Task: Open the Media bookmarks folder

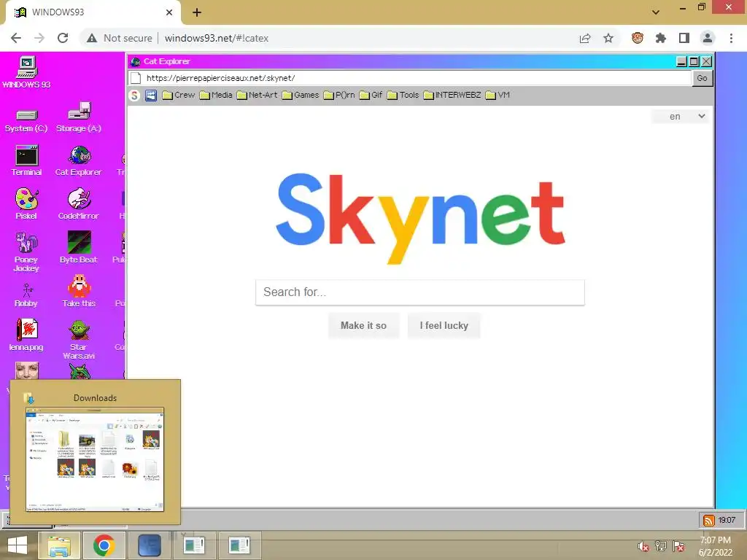Action: pyautogui.click(x=216, y=96)
